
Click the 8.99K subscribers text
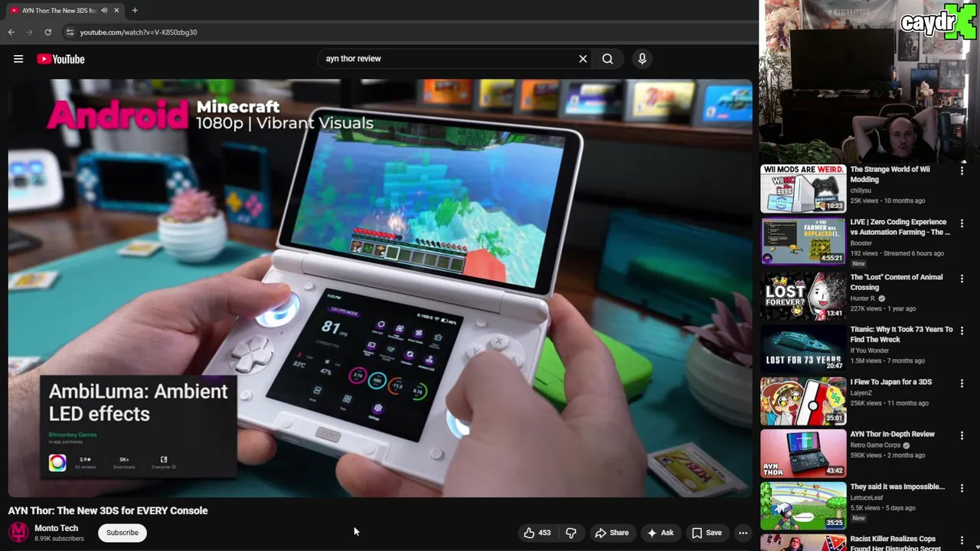click(59, 539)
